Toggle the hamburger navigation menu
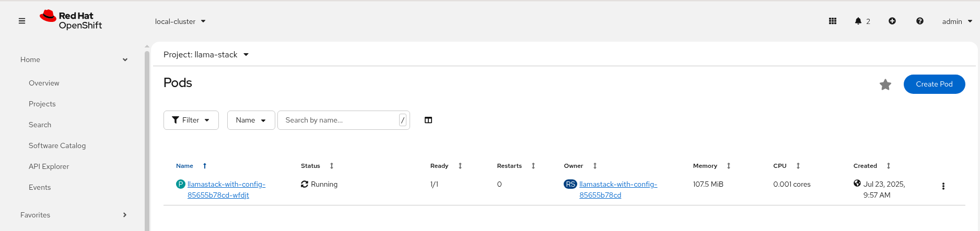 pyautogui.click(x=22, y=21)
